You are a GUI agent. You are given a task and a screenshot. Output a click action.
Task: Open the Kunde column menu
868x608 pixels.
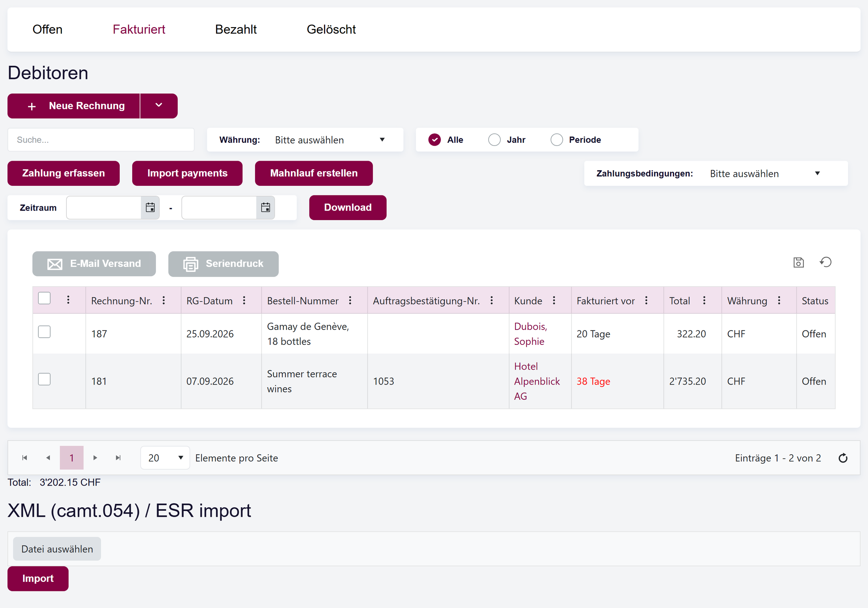tap(554, 300)
